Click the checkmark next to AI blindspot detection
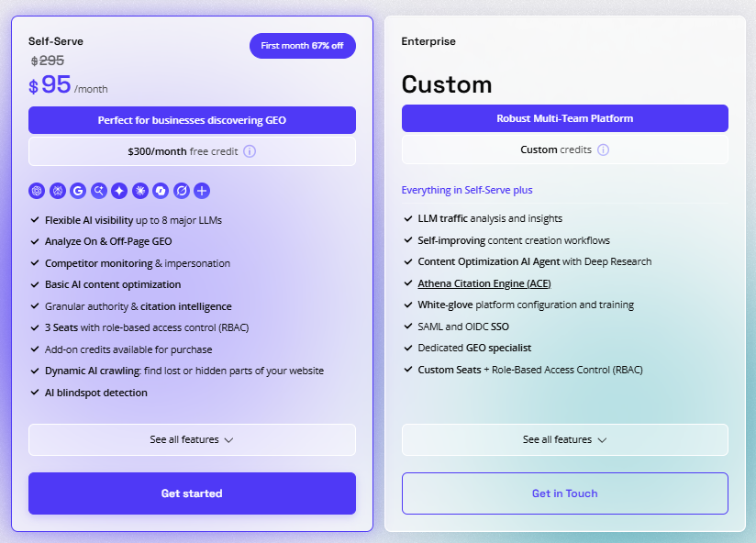The image size is (756, 543). click(34, 392)
